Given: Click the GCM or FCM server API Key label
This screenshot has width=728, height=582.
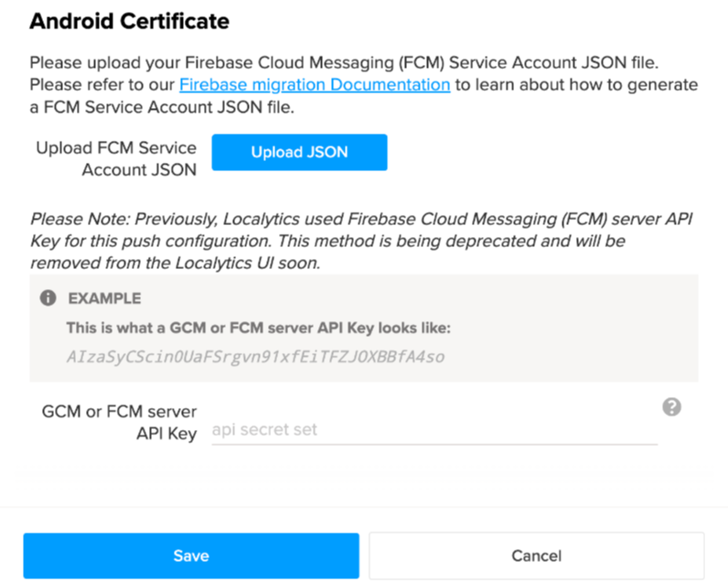Looking at the screenshot, I should (119, 422).
